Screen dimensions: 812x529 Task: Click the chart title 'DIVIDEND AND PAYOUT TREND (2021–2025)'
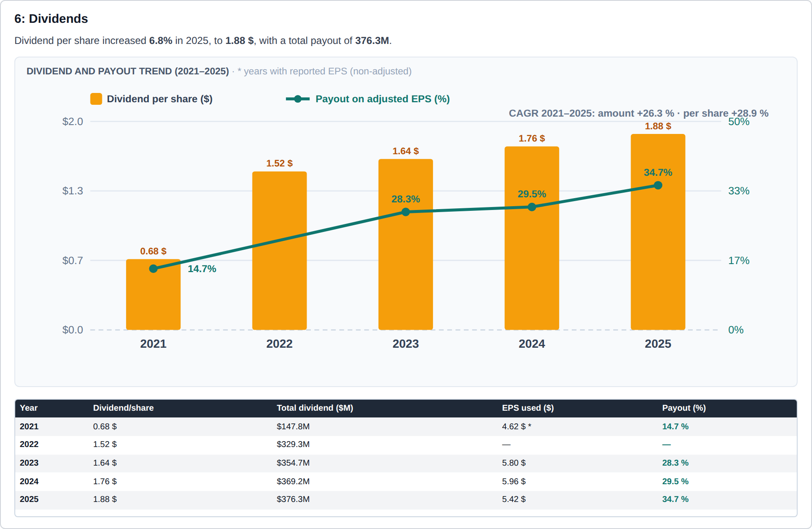click(128, 71)
